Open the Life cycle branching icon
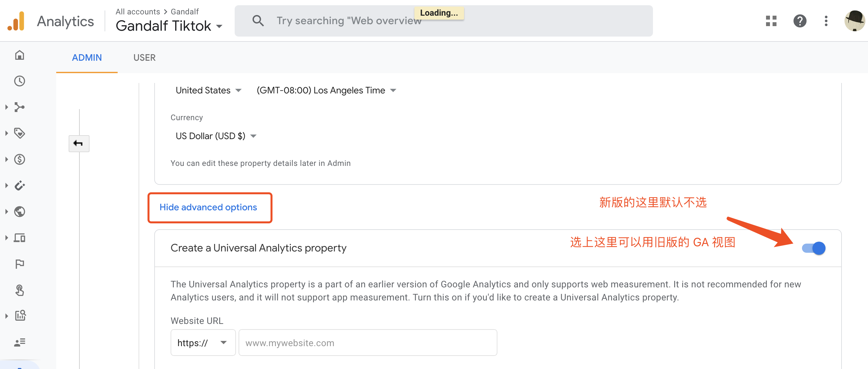This screenshot has height=369, width=868. [20, 107]
